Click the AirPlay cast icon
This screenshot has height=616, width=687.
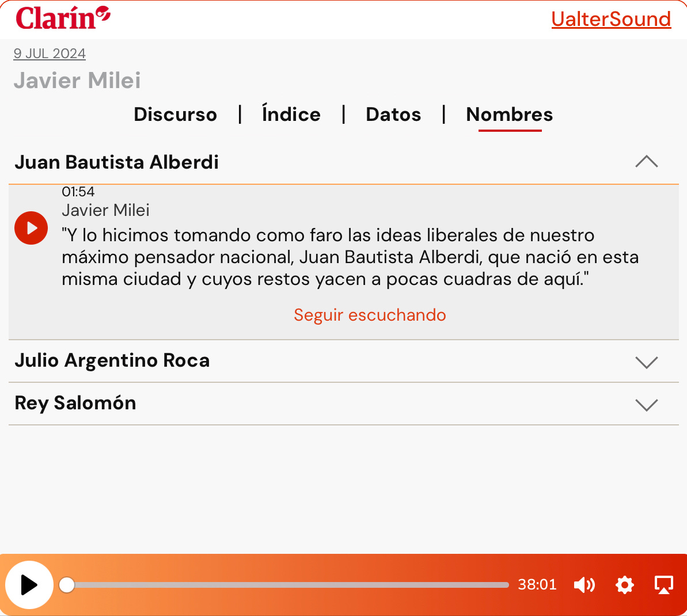[664, 585]
